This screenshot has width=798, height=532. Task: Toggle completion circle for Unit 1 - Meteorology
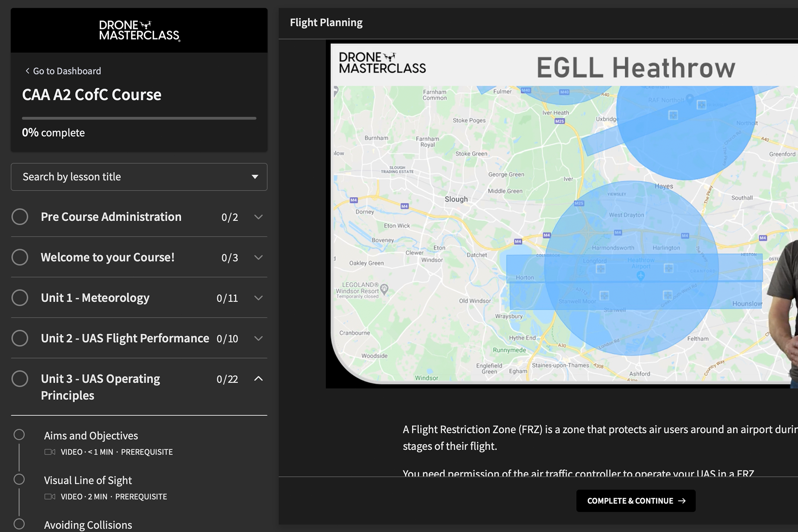coord(20,298)
